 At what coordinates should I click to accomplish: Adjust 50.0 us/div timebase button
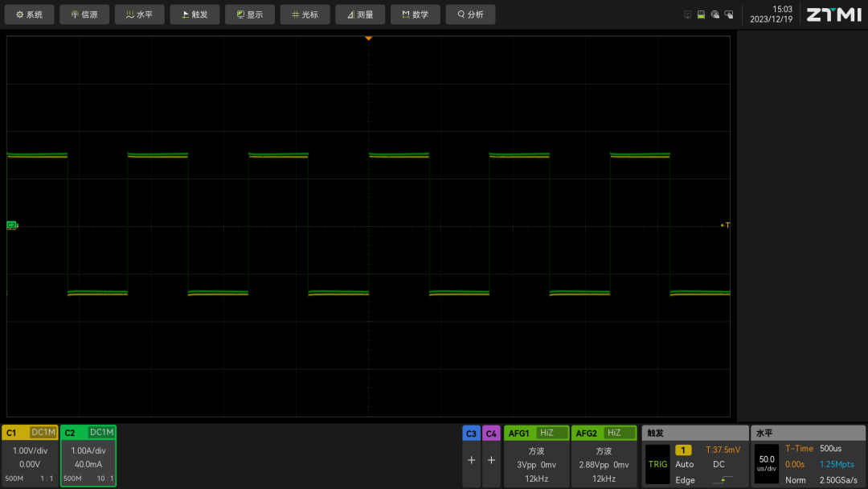pyautogui.click(x=767, y=464)
